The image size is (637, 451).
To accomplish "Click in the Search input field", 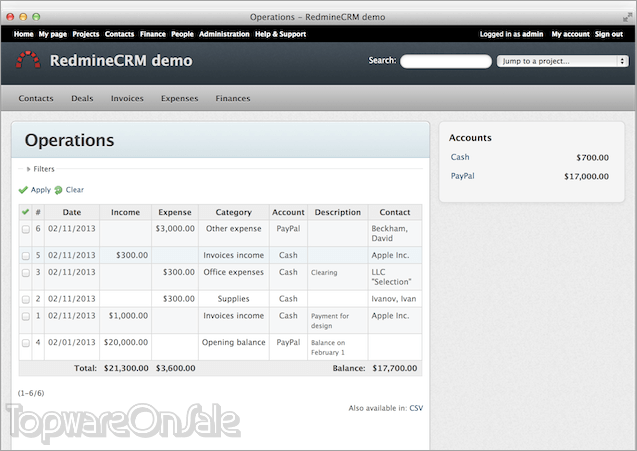I will pos(446,61).
